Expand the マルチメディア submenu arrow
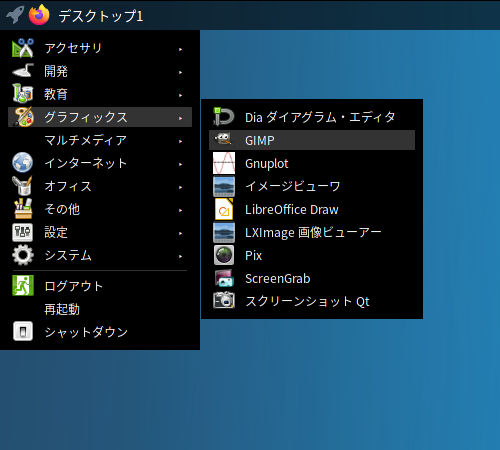The width and height of the screenshot is (500, 450). click(x=180, y=141)
